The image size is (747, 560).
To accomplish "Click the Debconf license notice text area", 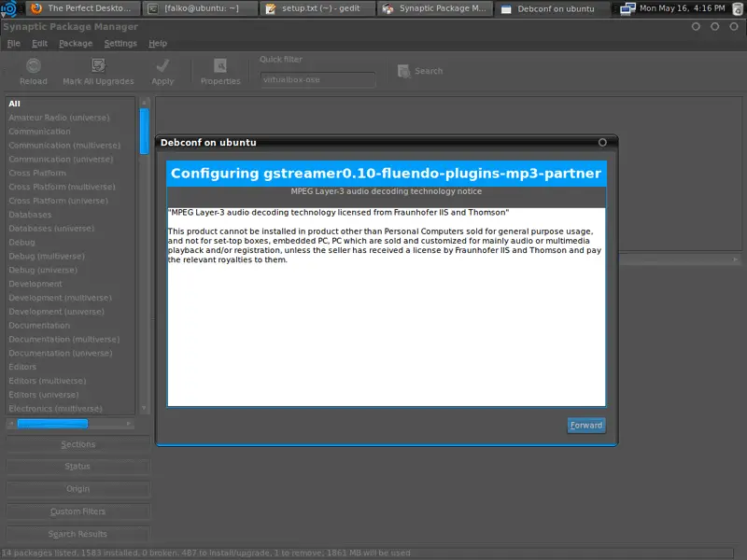I will (387, 307).
